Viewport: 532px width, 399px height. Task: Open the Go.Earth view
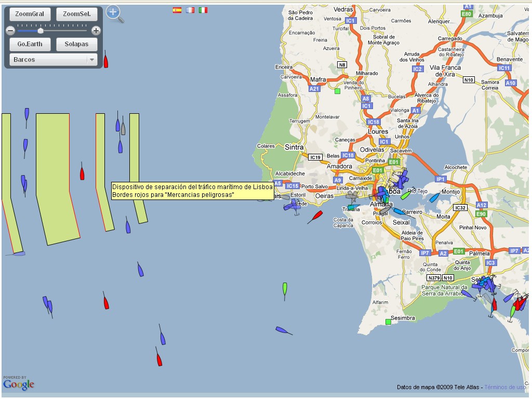tap(30, 44)
